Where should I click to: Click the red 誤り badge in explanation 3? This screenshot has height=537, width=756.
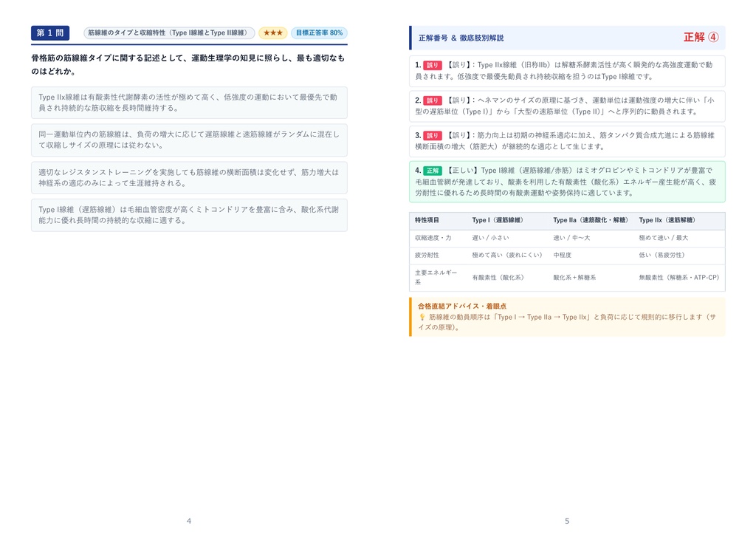[433, 136]
